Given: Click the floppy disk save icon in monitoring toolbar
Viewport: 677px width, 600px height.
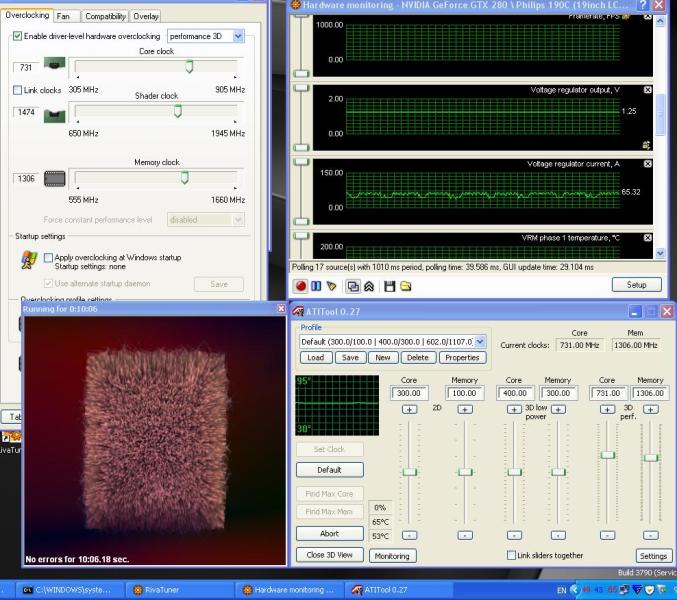Looking at the screenshot, I should pos(390,286).
